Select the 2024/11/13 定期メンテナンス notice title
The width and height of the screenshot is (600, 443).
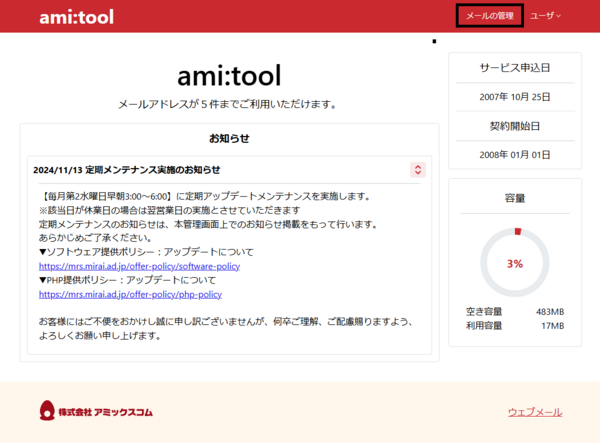pos(127,169)
